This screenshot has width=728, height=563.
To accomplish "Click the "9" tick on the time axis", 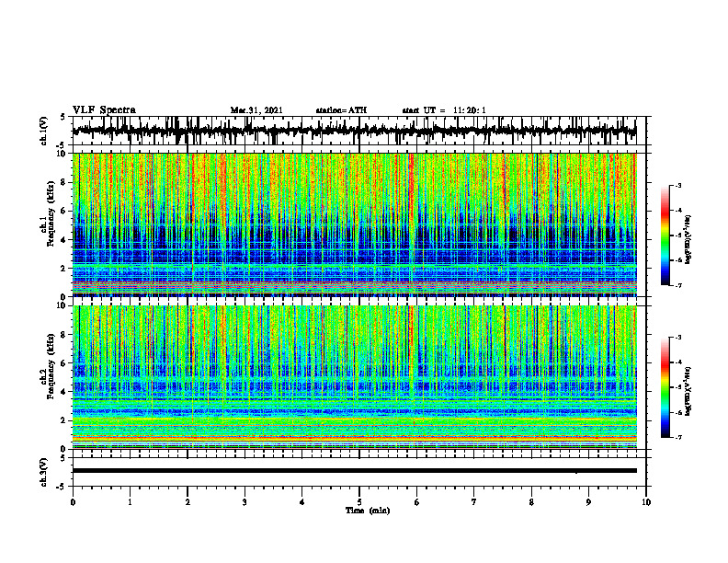I will coord(588,502).
